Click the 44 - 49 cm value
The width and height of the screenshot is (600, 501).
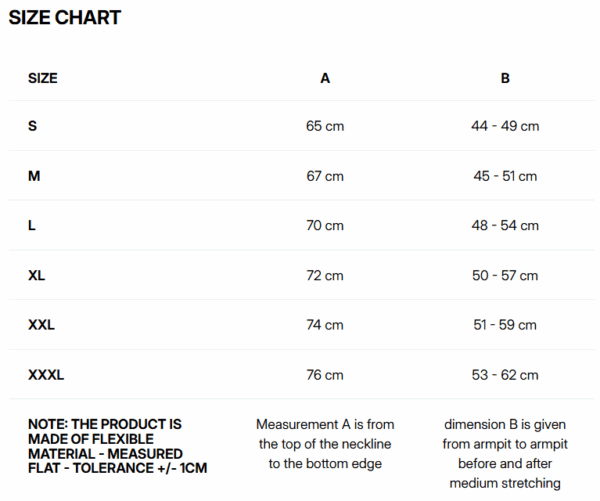pos(505,126)
